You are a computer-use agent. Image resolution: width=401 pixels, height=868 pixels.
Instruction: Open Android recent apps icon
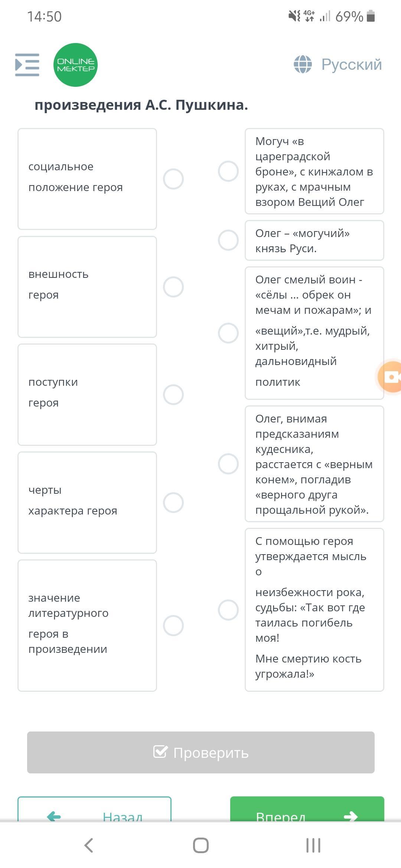pos(313,845)
